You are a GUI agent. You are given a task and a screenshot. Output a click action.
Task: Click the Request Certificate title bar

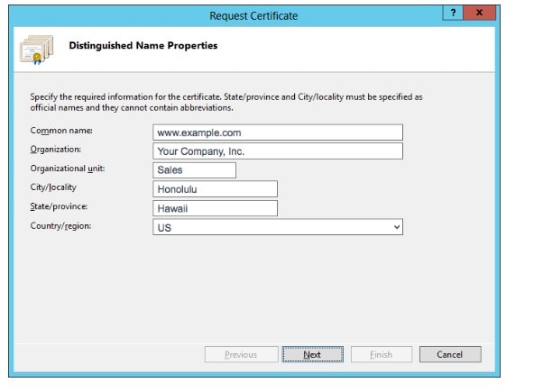point(253,15)
